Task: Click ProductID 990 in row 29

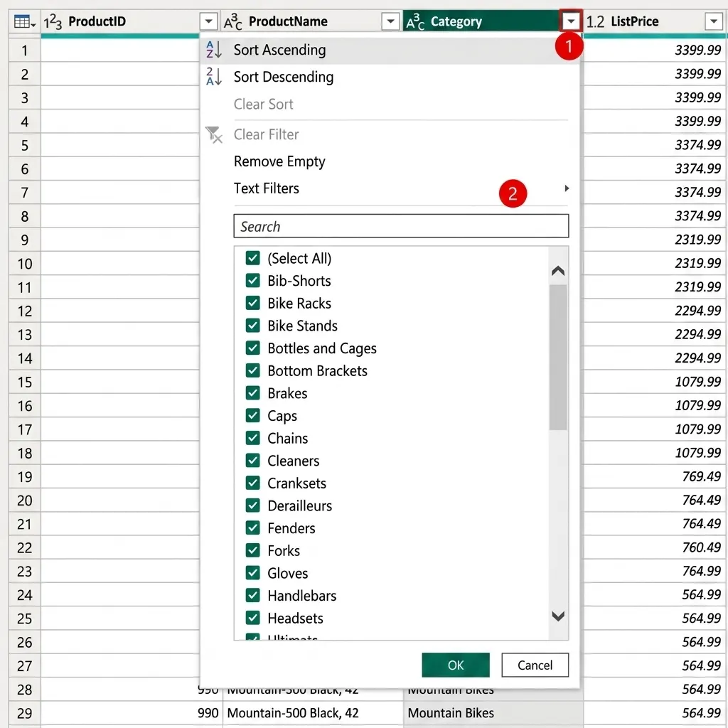Action: [132, 712]
